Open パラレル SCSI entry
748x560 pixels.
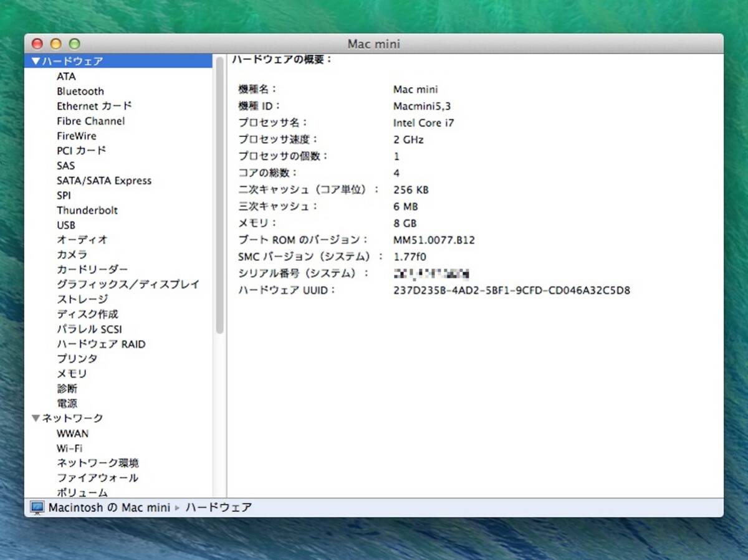pyautogui.click(x=89, y=329)
